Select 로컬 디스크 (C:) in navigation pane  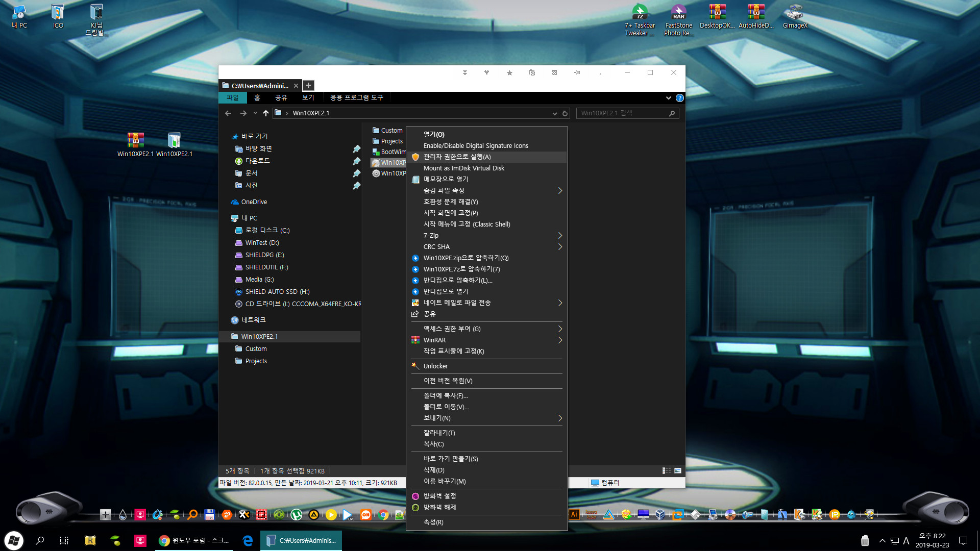(267, 231)
